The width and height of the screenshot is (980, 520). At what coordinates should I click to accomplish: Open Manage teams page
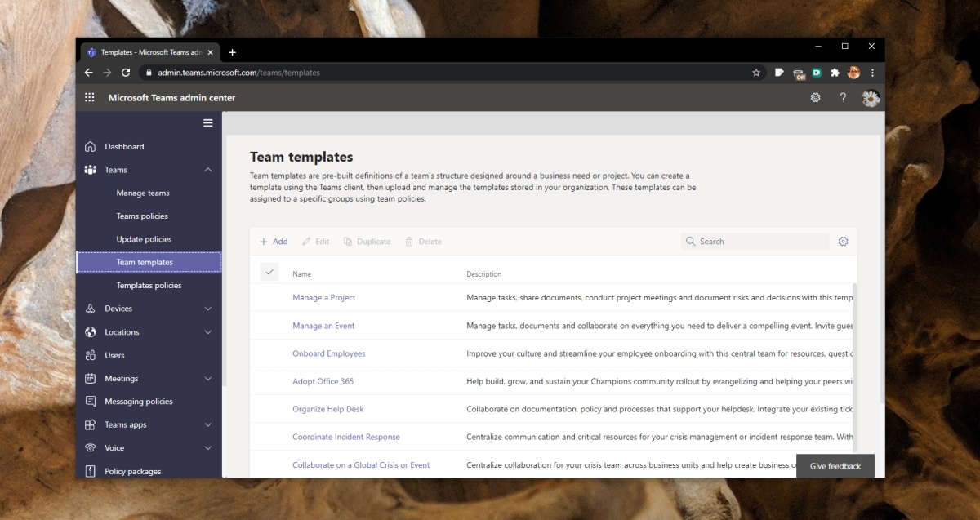(143, 193)
